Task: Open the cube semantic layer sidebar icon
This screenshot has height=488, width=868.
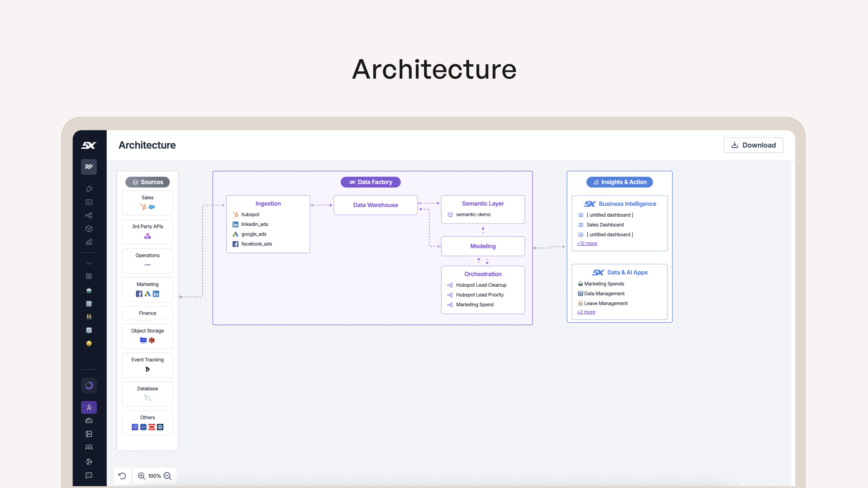Action: coord(89,229)
